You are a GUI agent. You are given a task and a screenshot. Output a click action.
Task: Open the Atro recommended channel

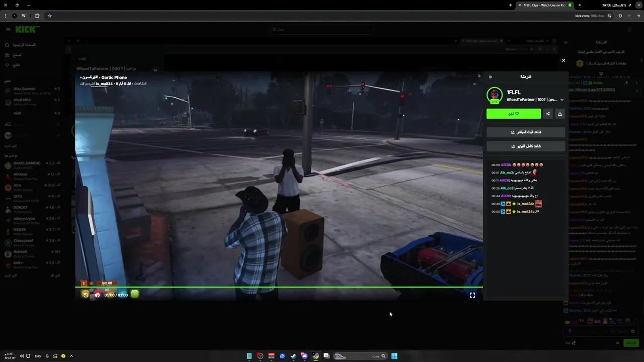(32, 187)
